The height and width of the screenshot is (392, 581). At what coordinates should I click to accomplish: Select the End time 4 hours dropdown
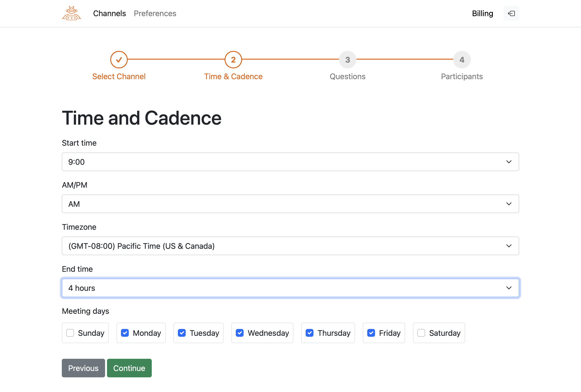coord(290,287)
